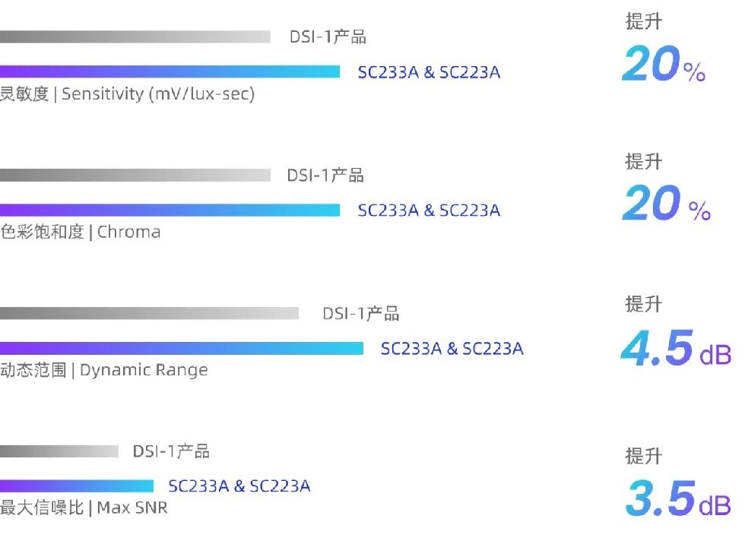Click the gray DSI-1 Chroma bar

click(x=135, y=176)
